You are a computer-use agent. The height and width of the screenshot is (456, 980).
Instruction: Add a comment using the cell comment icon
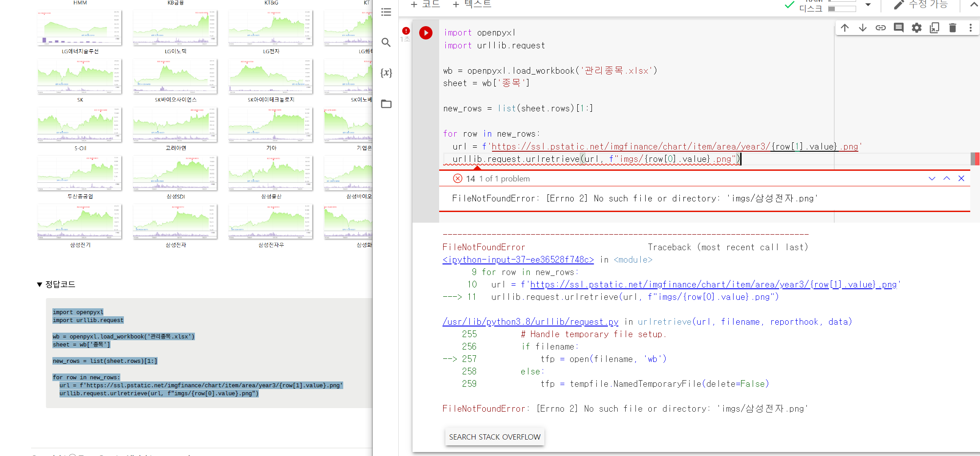tap(899, 28)
